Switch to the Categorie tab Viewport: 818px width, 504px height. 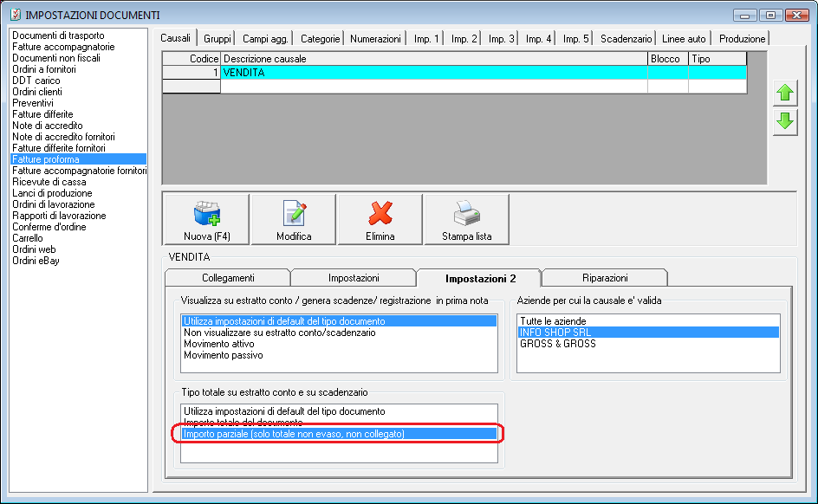pyautogui.click(x=320, y=39)
